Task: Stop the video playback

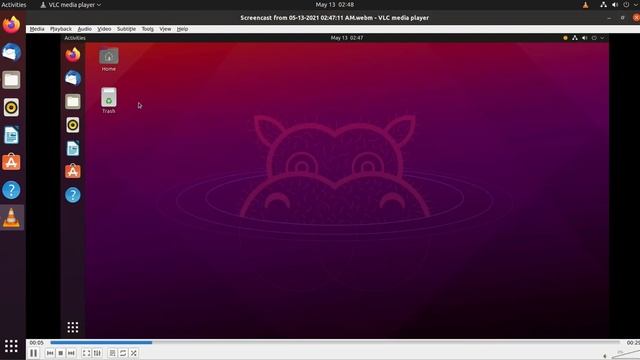Action: [x=60, y=353]
